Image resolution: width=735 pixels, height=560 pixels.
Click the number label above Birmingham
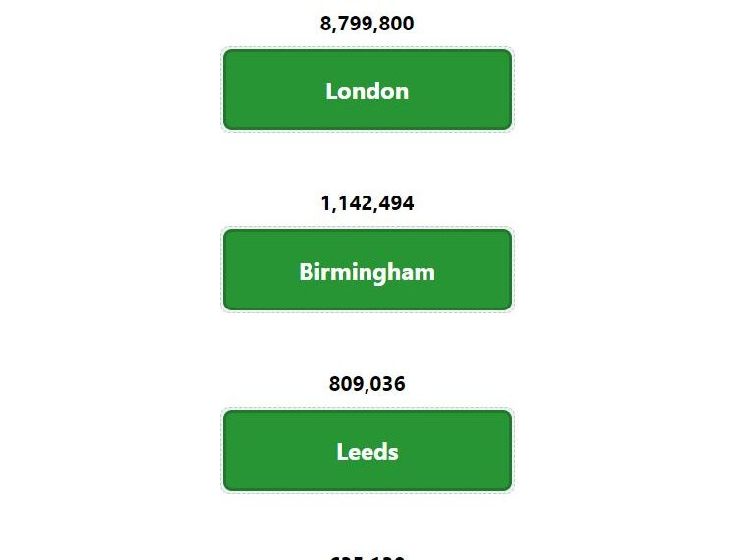pyautogui.click(x=367, y=203)
